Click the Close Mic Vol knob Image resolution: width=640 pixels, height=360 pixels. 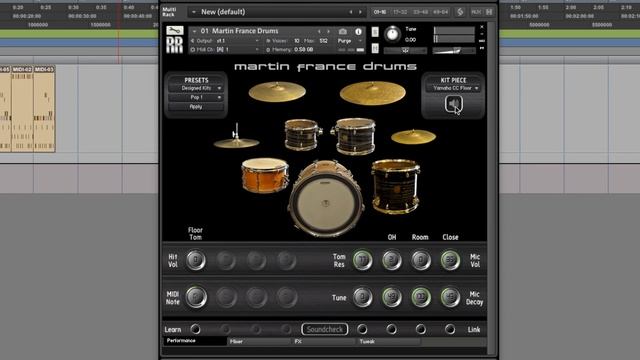(450, 260)
